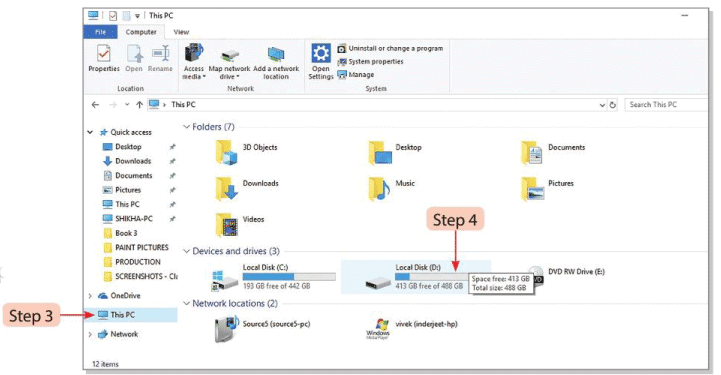Select the Local Disk (C:) drive icon
The image size is (721, 375).
click(x=224, y=280)
